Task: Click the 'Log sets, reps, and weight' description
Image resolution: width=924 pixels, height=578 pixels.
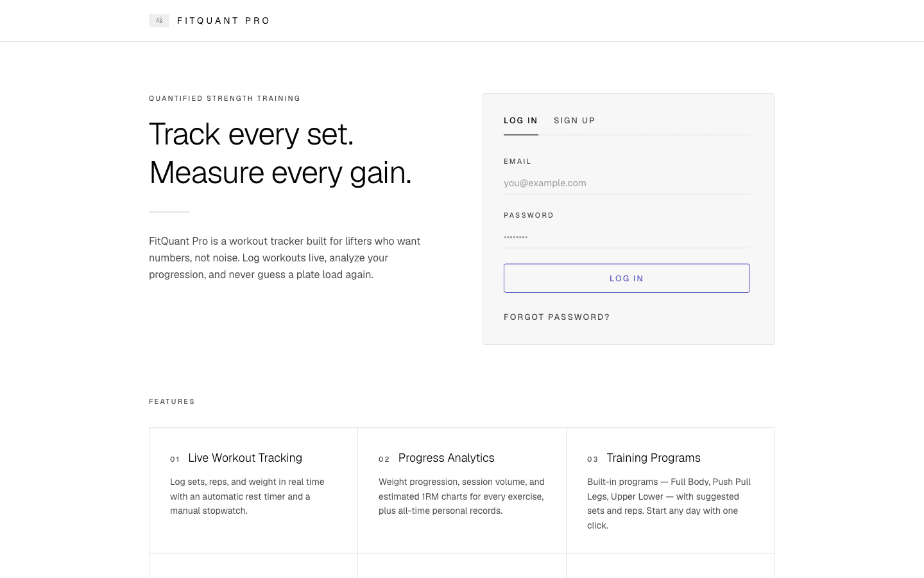Action: click(247, 496)
